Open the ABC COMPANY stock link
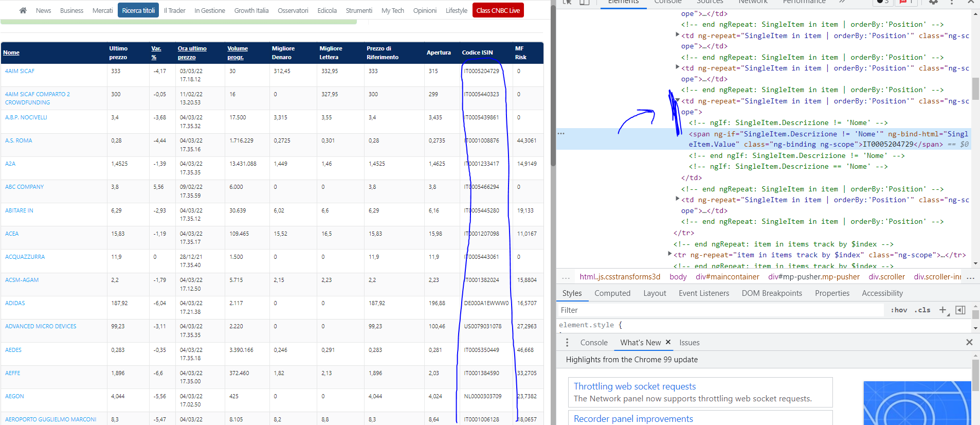Screen dimensions: 980x425 24,187
